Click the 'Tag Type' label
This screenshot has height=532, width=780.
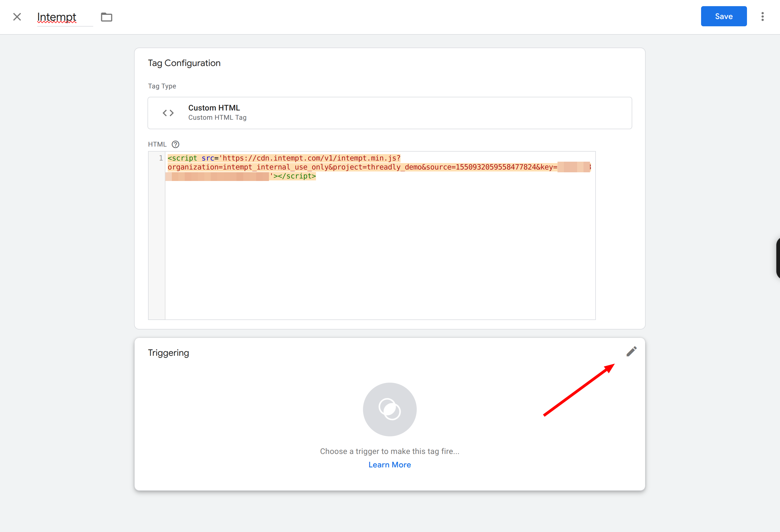tap(162, 86)
